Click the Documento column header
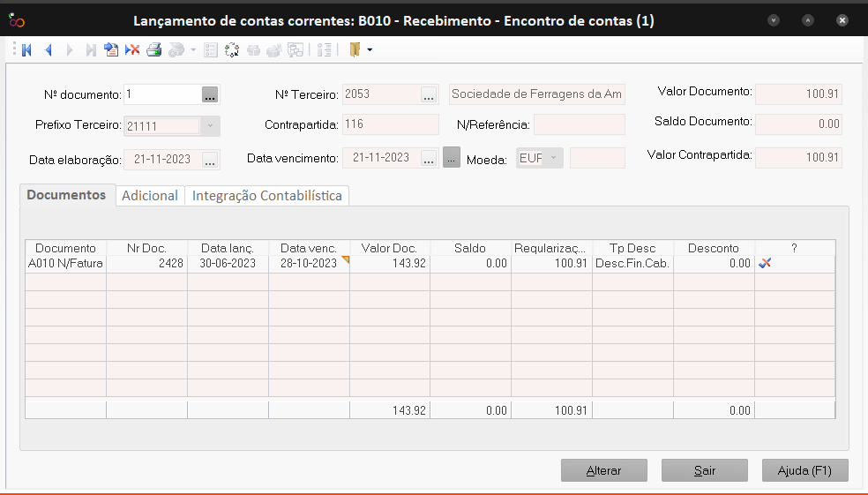The width and height of the screenshot is (868, 495). 66,248
